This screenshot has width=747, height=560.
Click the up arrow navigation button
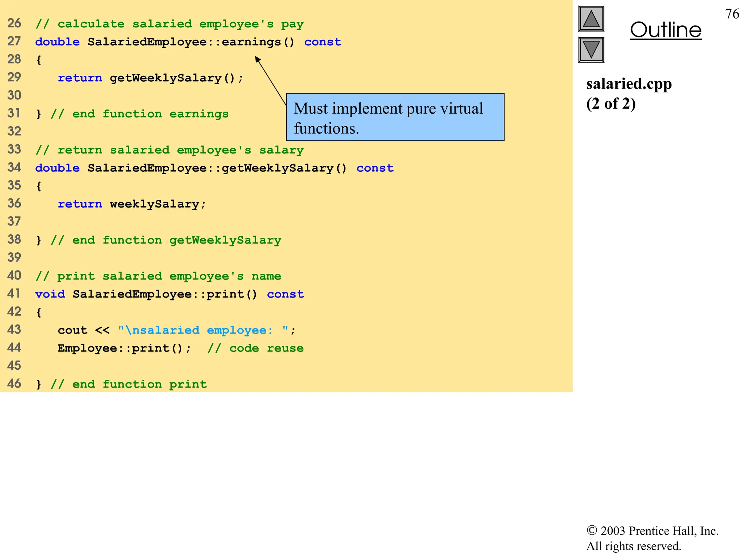(591, 19)
